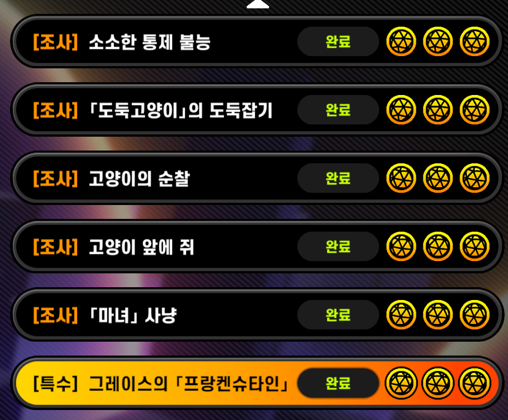Select the mission 소소한 통제 불능
The image size is (508, 420).
[257, 42]
